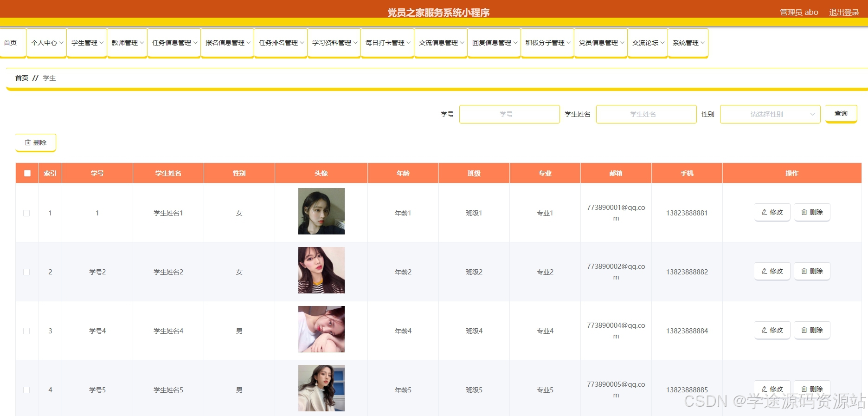Click the 修改 button for 学生姓名2
The image size is (868, 416).
[772, 271]
